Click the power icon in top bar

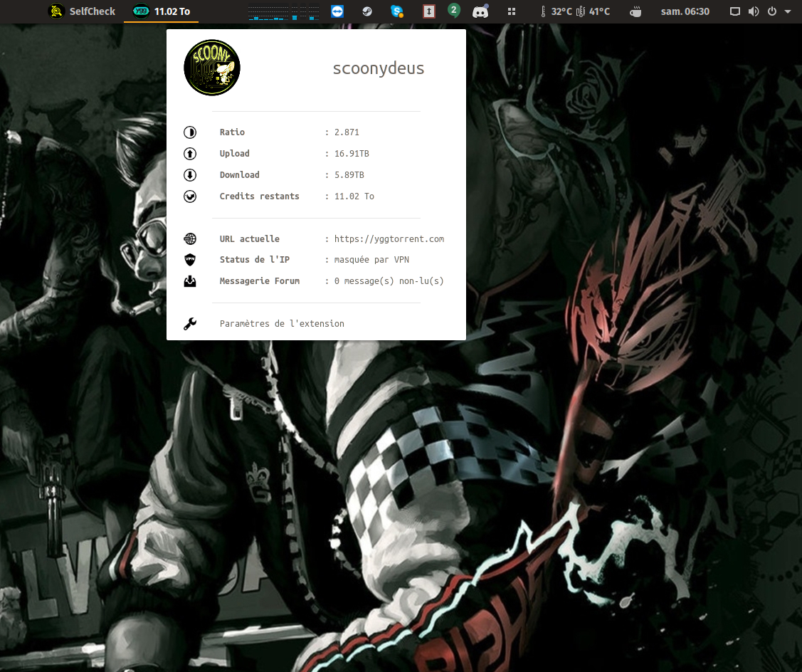point(772,11)
